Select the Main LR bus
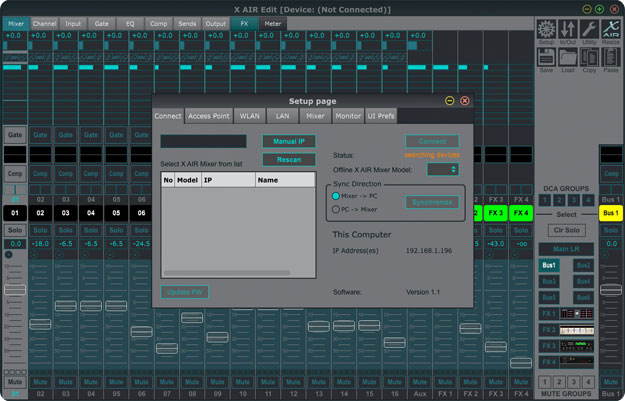625x401 pixels. [566, 249]
